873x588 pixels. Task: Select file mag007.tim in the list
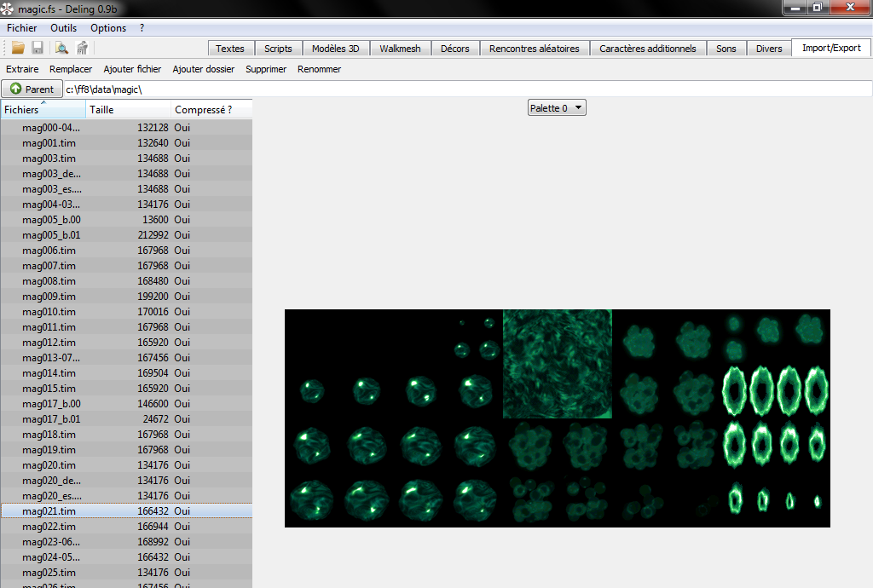point(126,265)
